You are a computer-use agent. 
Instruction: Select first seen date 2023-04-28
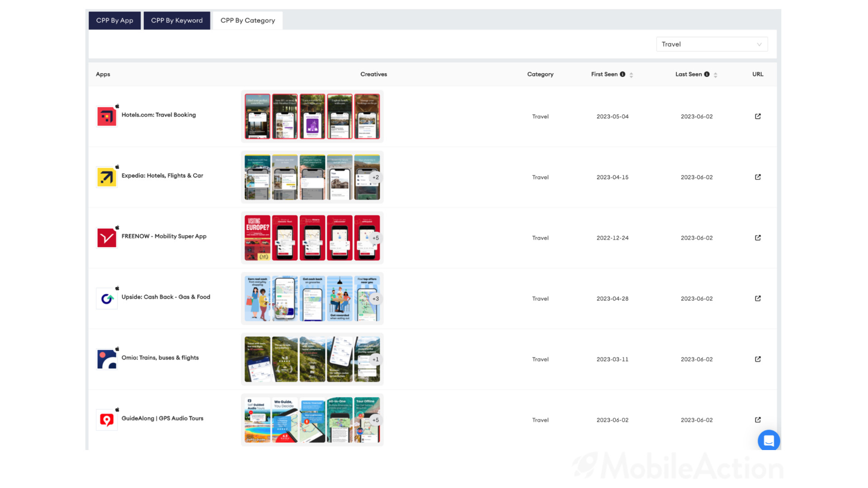(612, 299)
